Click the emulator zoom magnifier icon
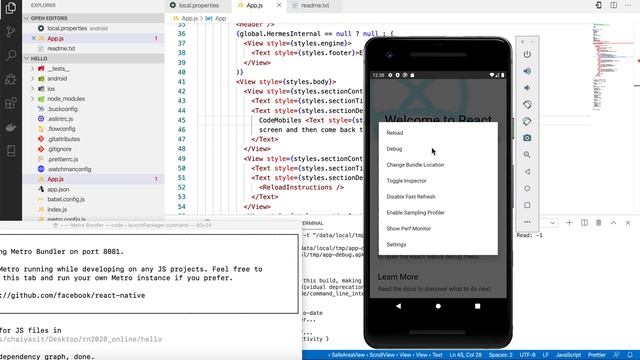Image resolution: width=640 pixels, height=360 pixels. (527, 155)
